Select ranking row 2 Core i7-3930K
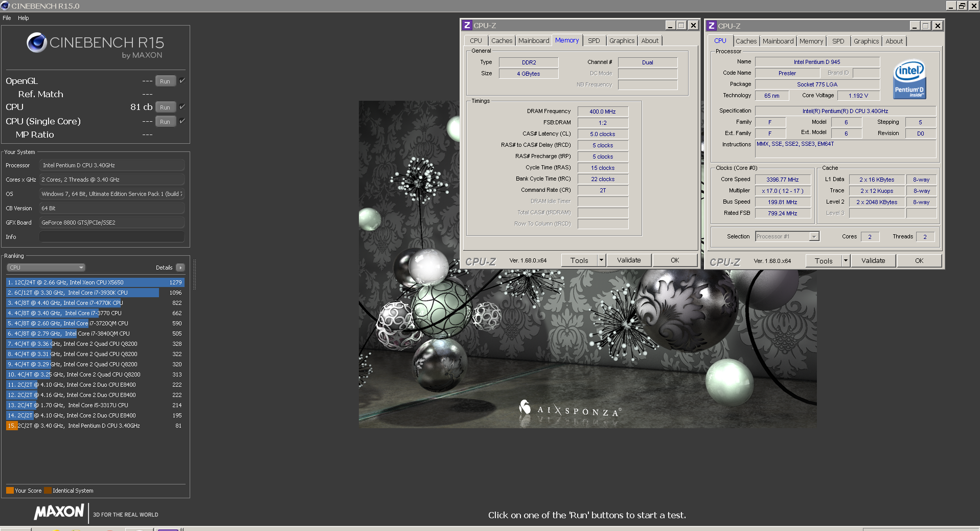The width and height of the screenshot is (980, 531). point(95,293)
